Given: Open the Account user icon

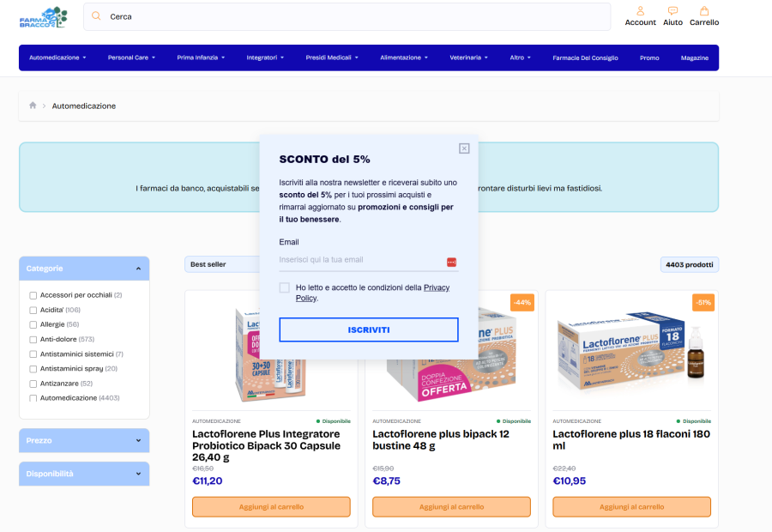Looking at the screenshot, I should [x=640, y=11].
